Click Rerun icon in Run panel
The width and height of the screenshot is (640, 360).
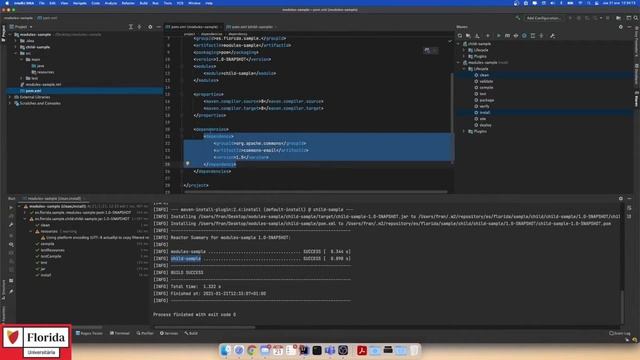[x=11, y=208]
